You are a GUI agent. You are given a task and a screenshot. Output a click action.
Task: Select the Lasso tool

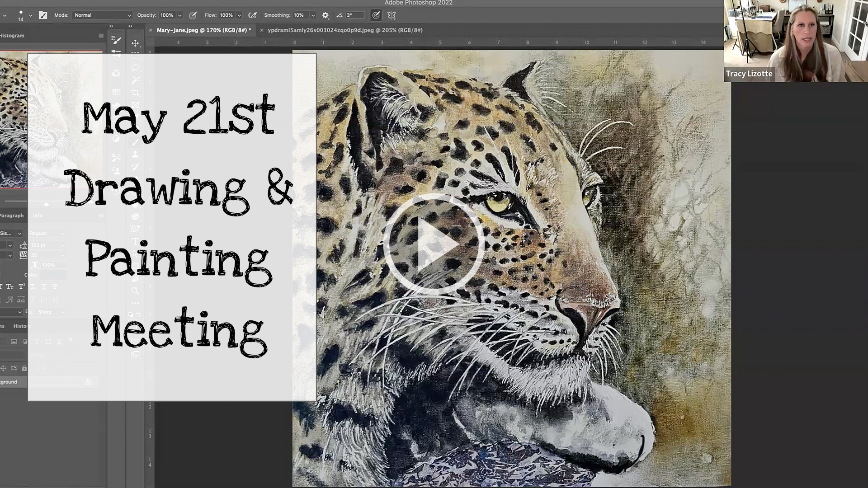[x=135, y=68]
